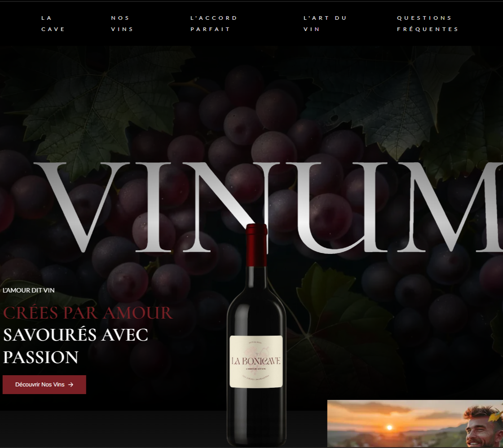Screen dimensions: 503x448
Task: Click the red capsule on the wine bottle
Action: pyautogui.click(x=256, y=245)
